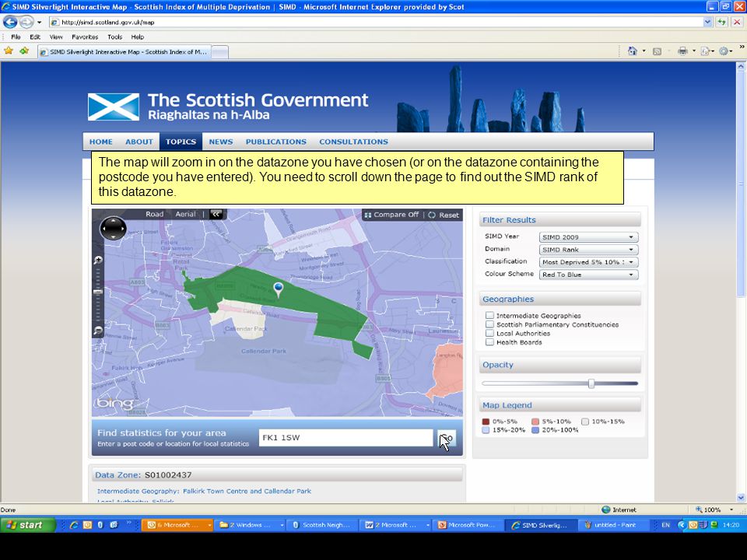
Task: Click PUBLICATIONS in site navigation
Action: (x=275, y=142)
